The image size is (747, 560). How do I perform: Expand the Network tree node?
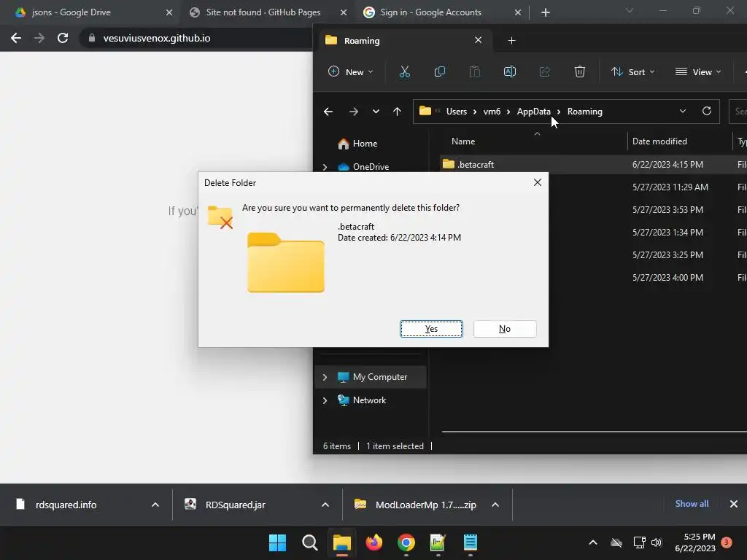pos(325,400)
